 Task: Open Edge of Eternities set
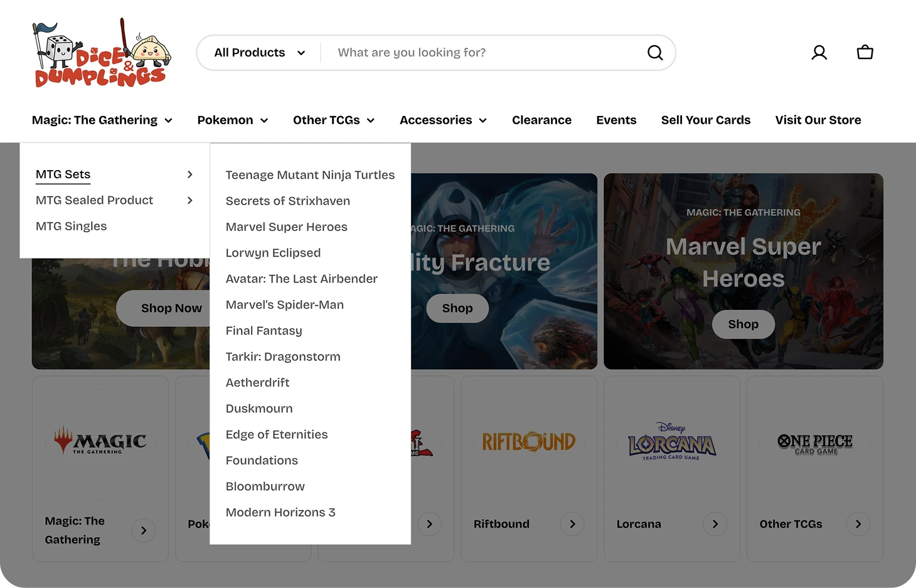277,434
